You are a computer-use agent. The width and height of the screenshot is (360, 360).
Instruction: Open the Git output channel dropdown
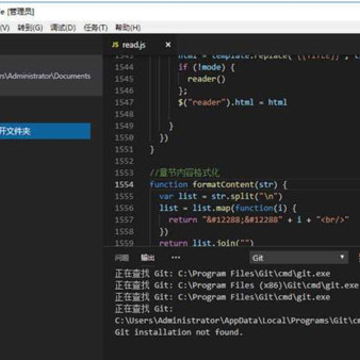(299, 258)
